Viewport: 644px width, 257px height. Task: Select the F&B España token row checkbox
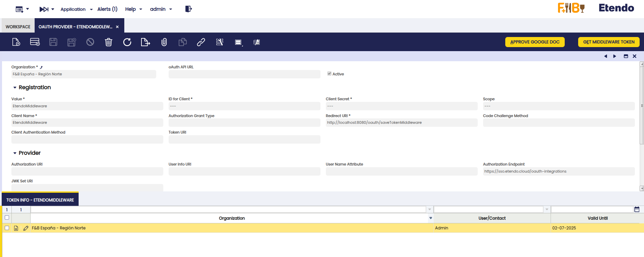7,228
